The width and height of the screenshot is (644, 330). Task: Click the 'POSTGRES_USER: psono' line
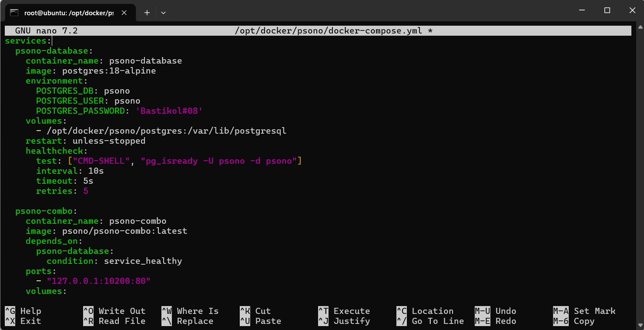pyautogui.click(x=88, y=101)
